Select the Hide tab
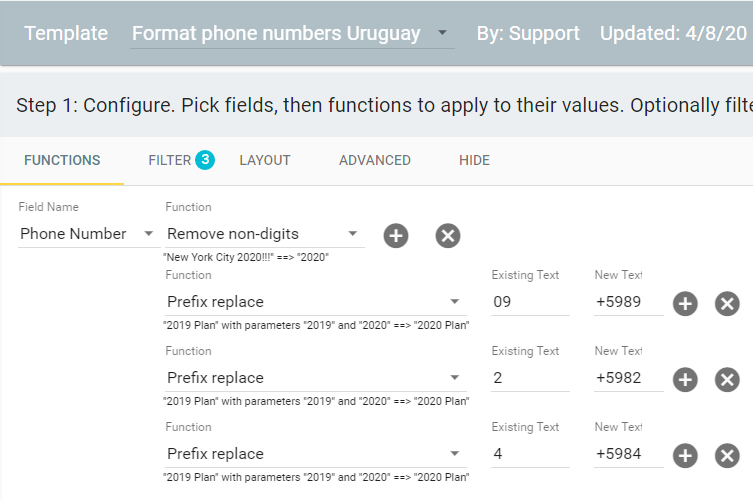 (474, 160)
